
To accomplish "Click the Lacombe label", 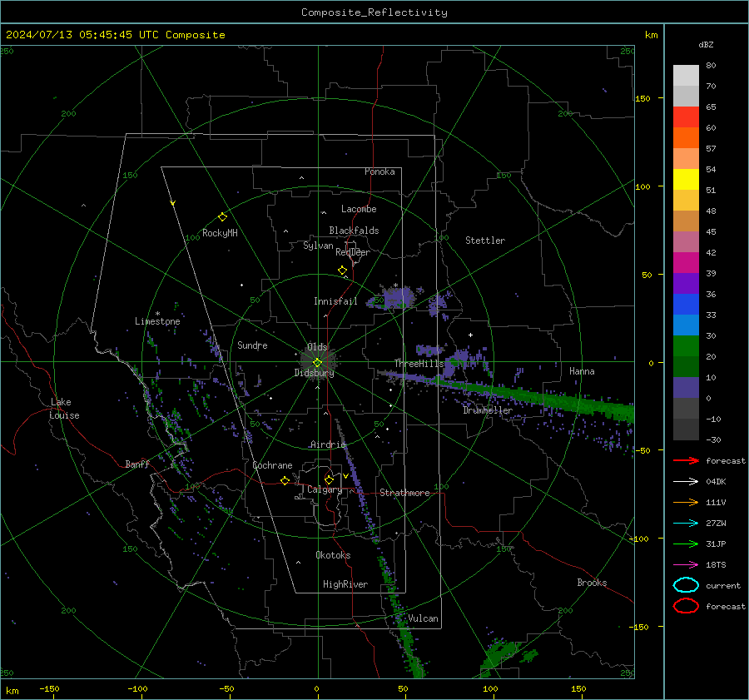I will click(359, 209).
